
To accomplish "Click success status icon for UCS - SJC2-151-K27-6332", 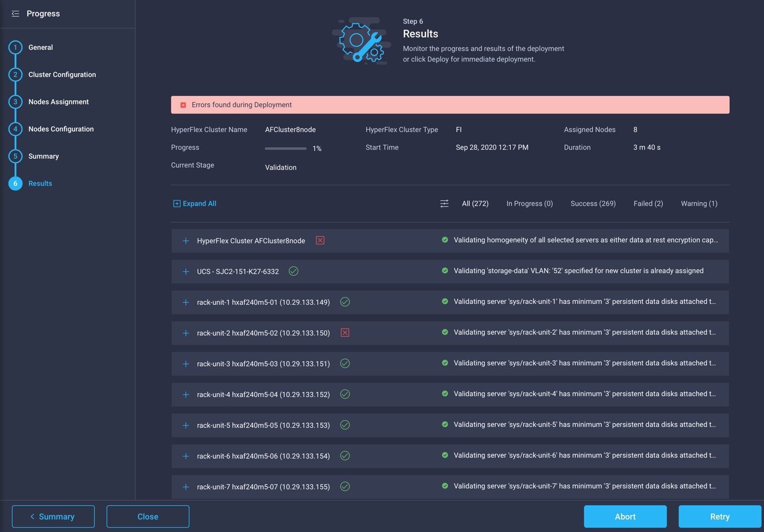I will click(293, 271).
